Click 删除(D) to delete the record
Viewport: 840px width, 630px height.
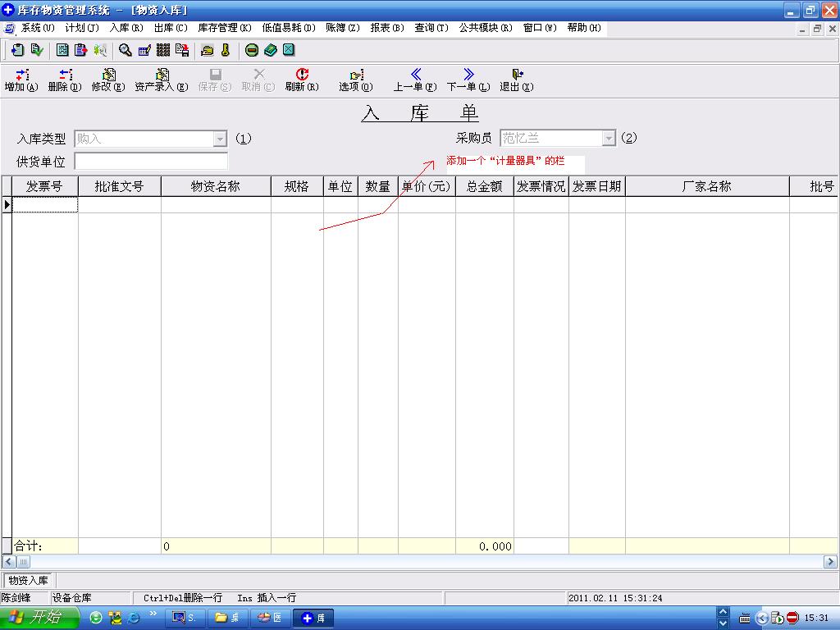click(65, 80)
